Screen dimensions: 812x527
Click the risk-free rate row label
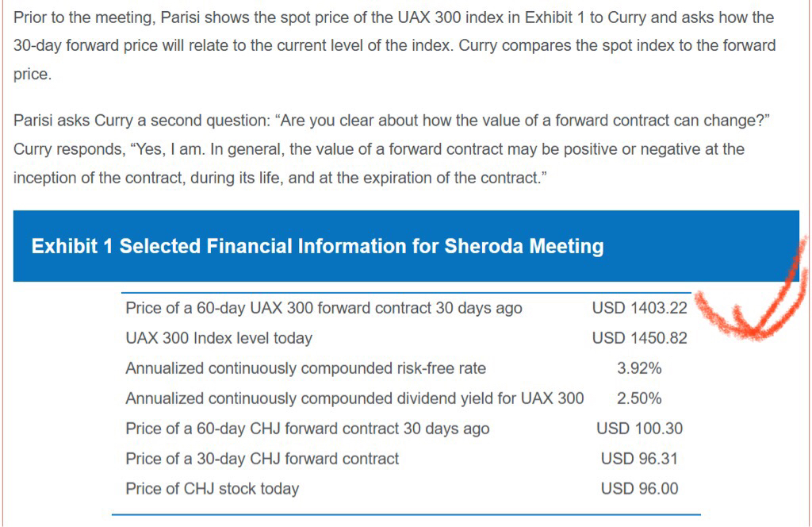click(x=305, y=368)
